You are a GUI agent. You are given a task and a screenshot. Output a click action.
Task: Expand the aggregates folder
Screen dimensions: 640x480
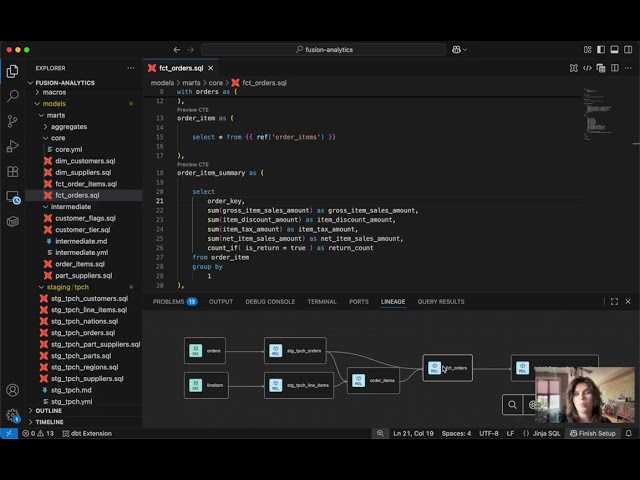click(x=69, y=127)
